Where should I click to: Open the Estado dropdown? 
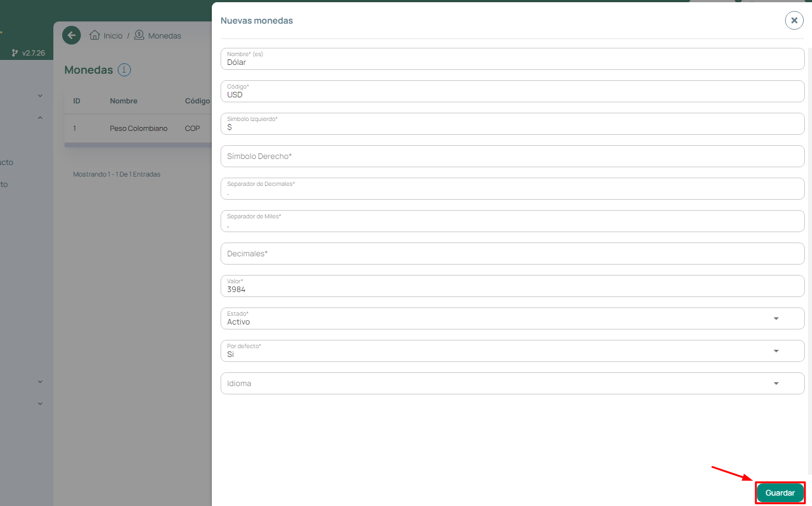(x=513, y=318)
